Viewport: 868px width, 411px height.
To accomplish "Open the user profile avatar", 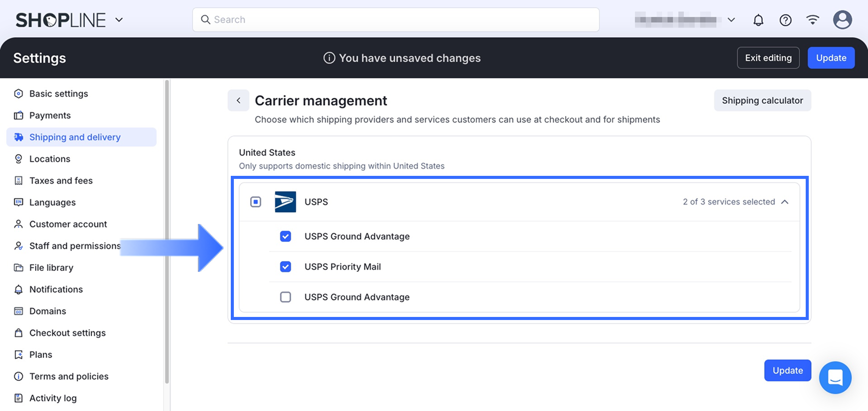I will 842,20.
